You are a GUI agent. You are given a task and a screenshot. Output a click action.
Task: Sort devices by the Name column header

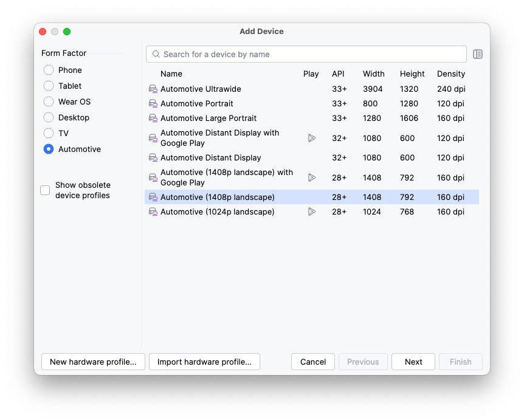coord(171,74)
